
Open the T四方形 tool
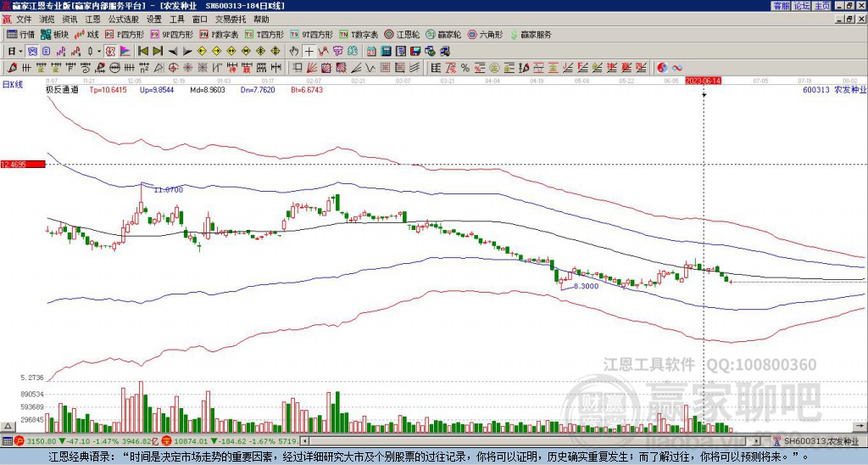(x=264, y=34)
